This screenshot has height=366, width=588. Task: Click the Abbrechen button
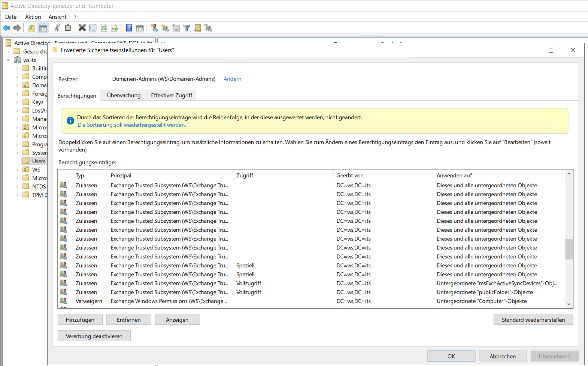[x=503, y=356]
